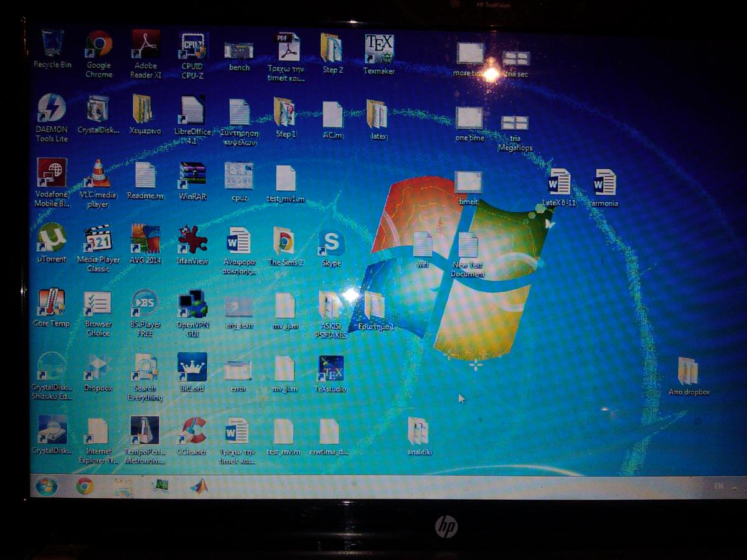The width and height of the screenshot is (747, 560).
Task: Launch the TeXstudio shortcut
Action: coord(330,369)
